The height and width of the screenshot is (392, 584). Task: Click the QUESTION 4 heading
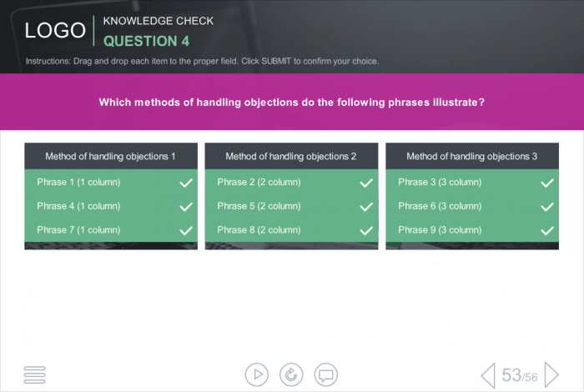(146, 41)
